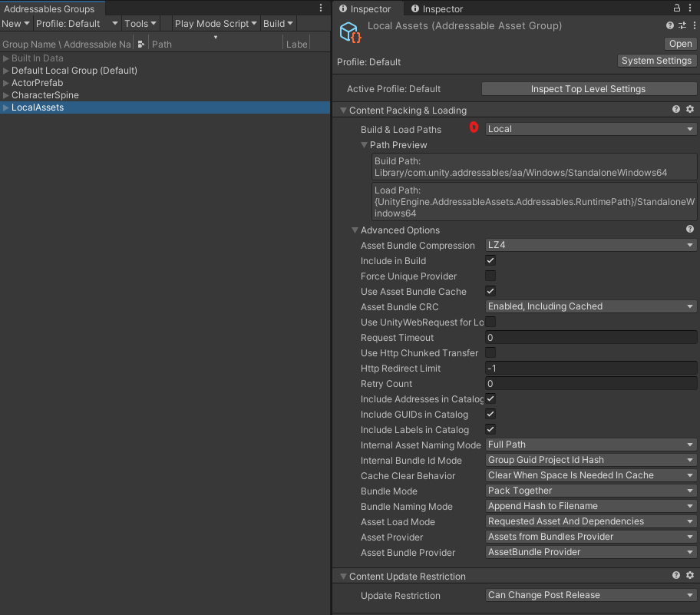This screenshot has width=700, height=615.
Task: Collapse the Content Packing & Loading section
Action: (x=343, y=111)
